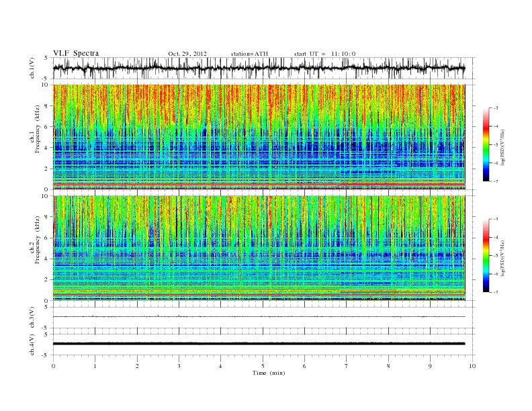Click the 'ch.3(V)' axis label
532x411 pixels.
tap(32, 318)
